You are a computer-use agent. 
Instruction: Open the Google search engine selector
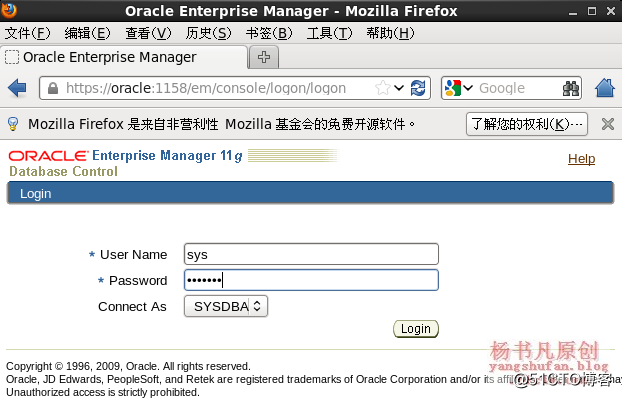(459, 88)
